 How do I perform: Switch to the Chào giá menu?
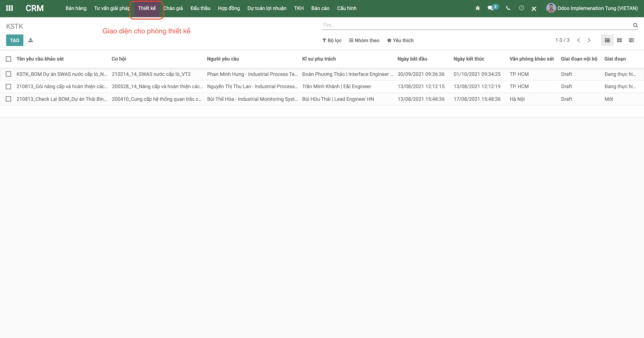(173, 8)
